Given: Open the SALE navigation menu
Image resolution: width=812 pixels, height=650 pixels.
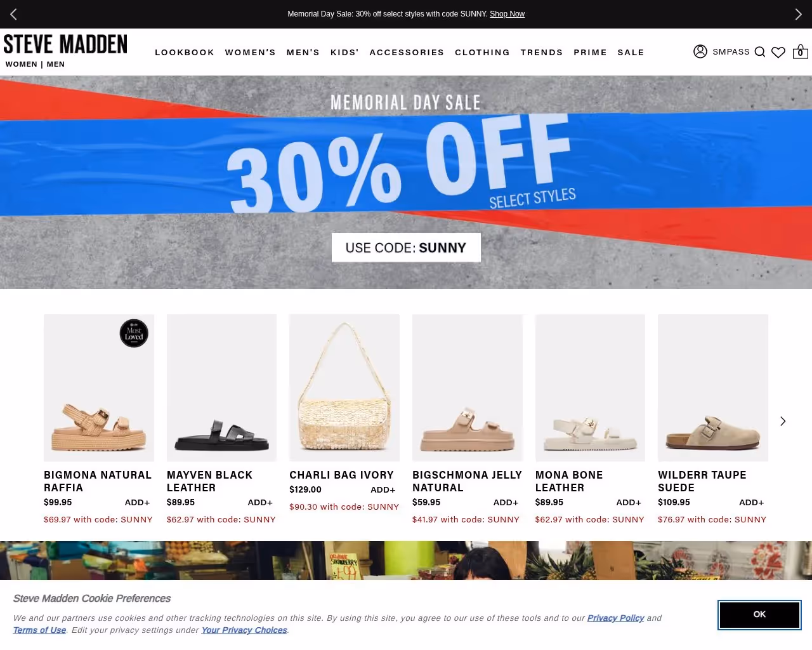Looking at the screenshot, I should 631,52.
